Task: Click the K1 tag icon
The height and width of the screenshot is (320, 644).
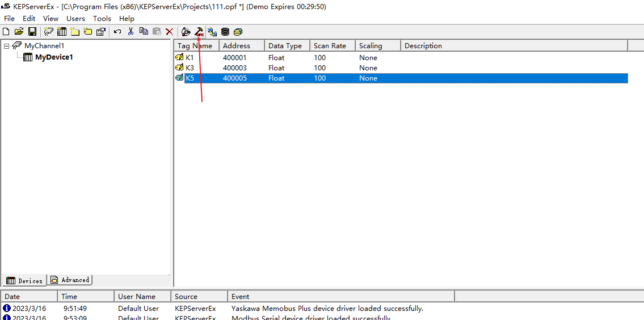Action: tap(179, 57)
